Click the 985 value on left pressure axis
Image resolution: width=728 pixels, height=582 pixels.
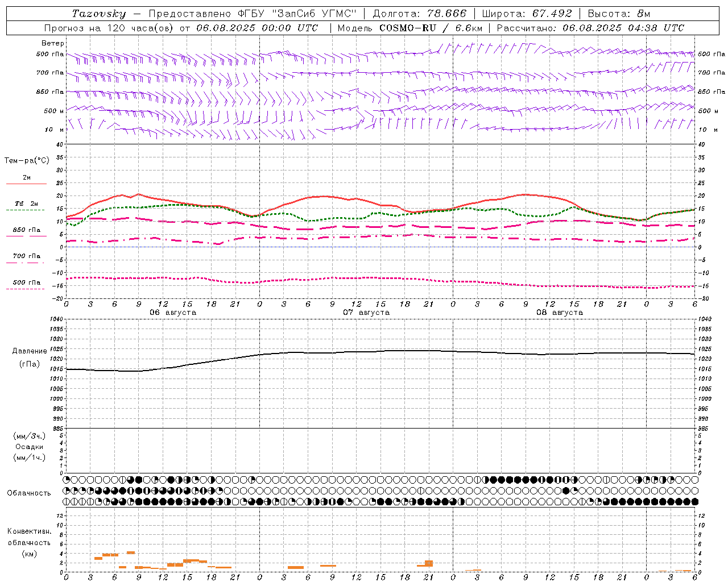point(57,429)
